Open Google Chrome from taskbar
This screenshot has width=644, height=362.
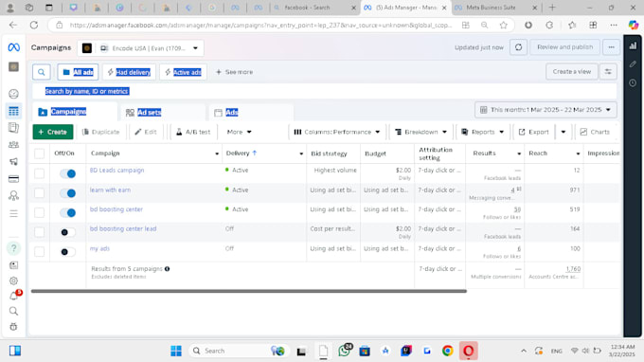[448, 351]
